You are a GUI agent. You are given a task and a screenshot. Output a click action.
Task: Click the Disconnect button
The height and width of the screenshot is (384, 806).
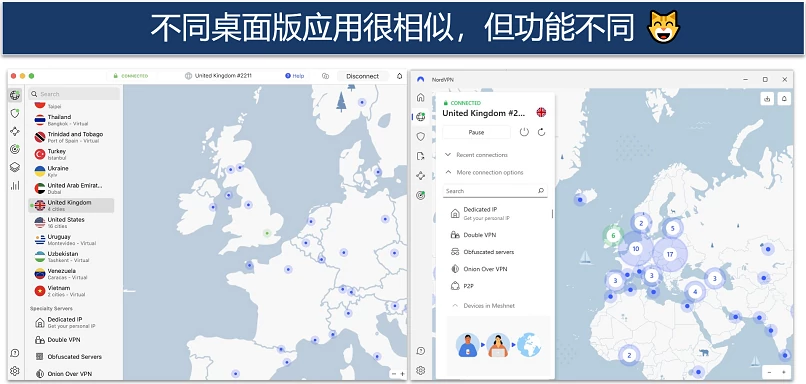click(x=362, y=76)
